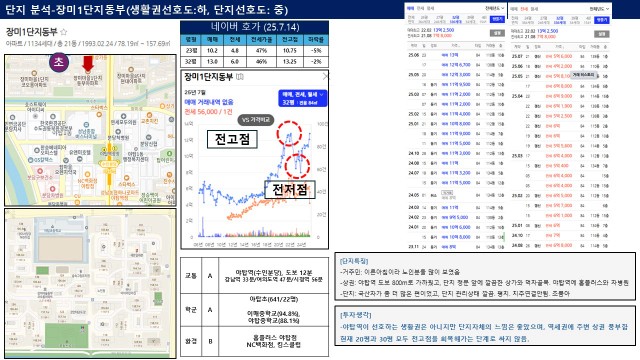The height and width of the screenshot is (360, 640).
Task: Click the purple 초 school marker on map
Action: [x=59, y=62]
